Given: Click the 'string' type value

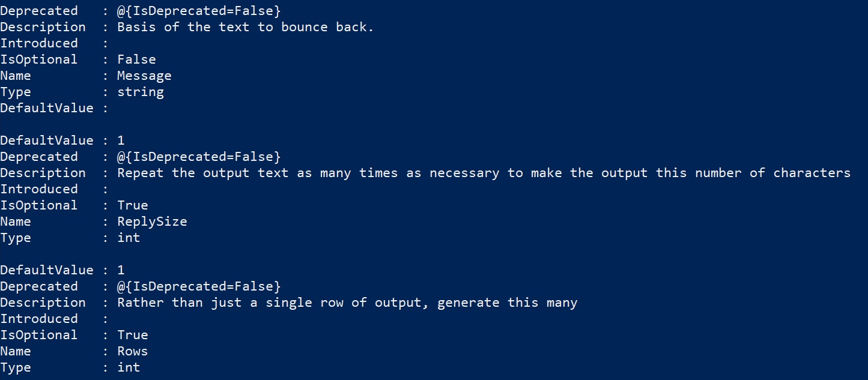Looking at the screenshot, I should pos(140,92).
